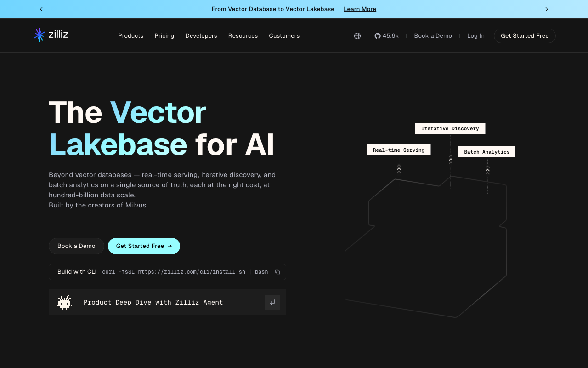The height and width of the screenshot is (368, 588).
Task: Click the Zilliz logo
Action: [50, 35]
